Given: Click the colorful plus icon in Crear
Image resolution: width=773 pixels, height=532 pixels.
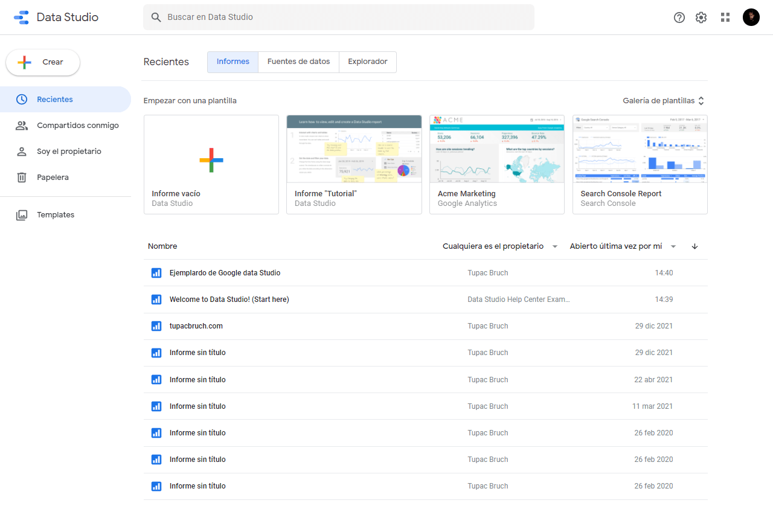Looking at the screenshot, I should coord(24,62).
